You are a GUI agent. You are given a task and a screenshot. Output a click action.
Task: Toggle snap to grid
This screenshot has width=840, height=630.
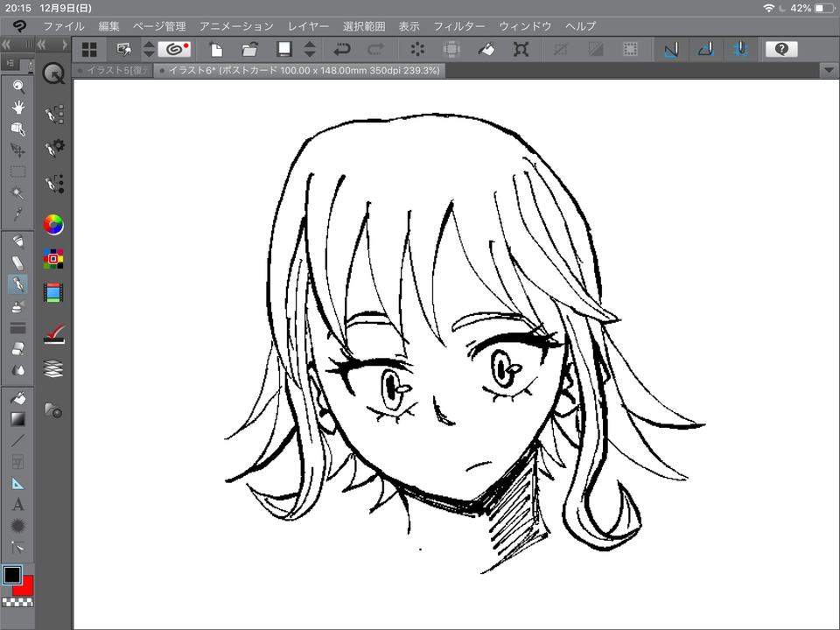coord(741,50)
